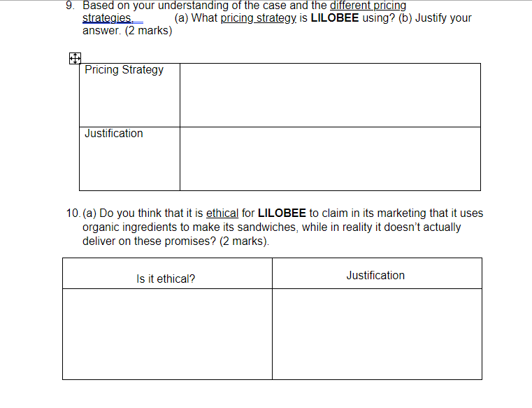This screenshot has height=408, width=532.
Task: Click the bold 'LILOBEE' in question 9
Action: 335,17
